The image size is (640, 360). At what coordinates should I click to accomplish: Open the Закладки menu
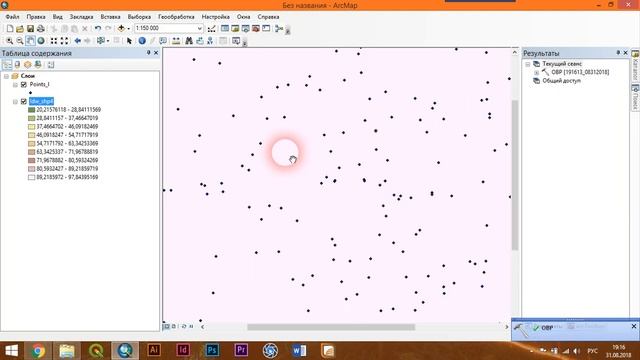81,17
